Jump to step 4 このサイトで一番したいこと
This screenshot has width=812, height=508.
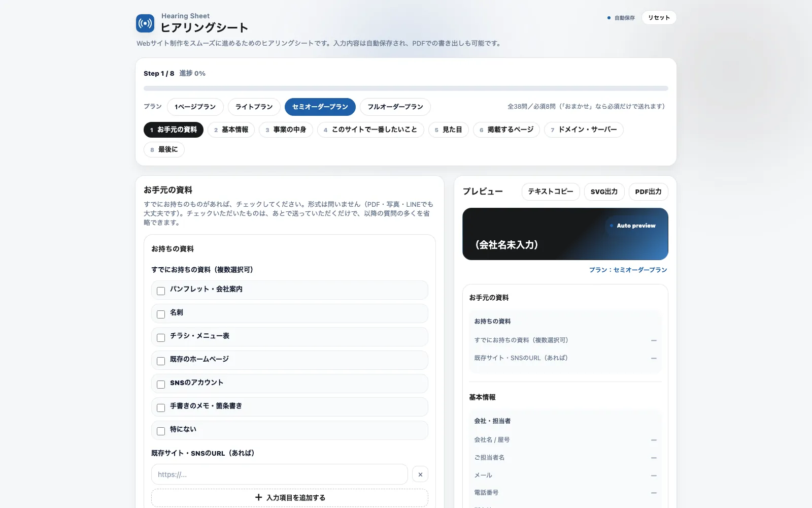[x=370, y=130]
